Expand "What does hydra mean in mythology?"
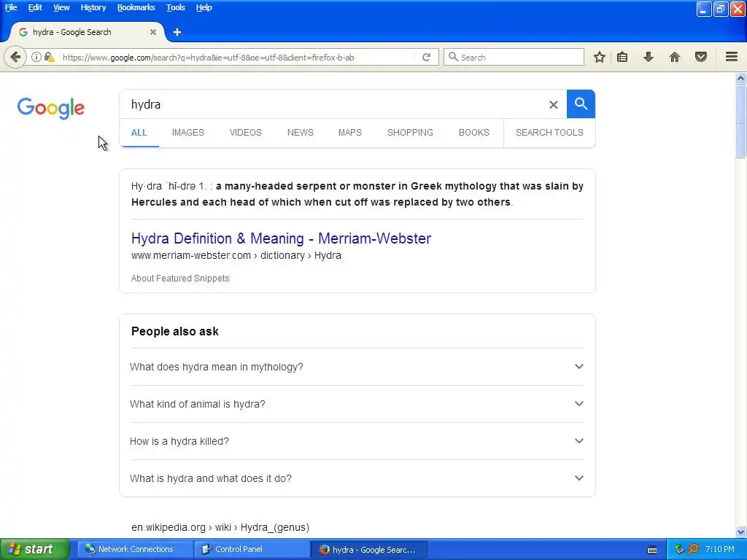Viewport: 747px width, 560px height. tap(357, 367)
